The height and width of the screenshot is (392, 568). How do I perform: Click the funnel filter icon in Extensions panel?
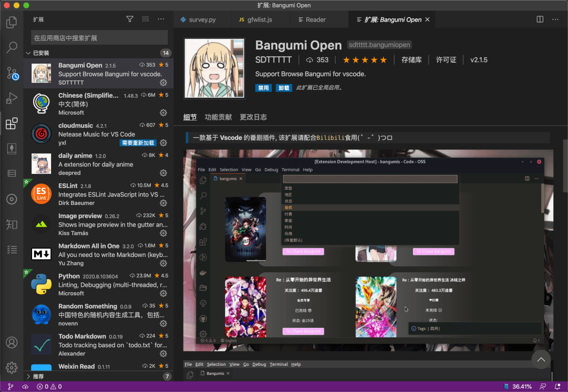129,18
